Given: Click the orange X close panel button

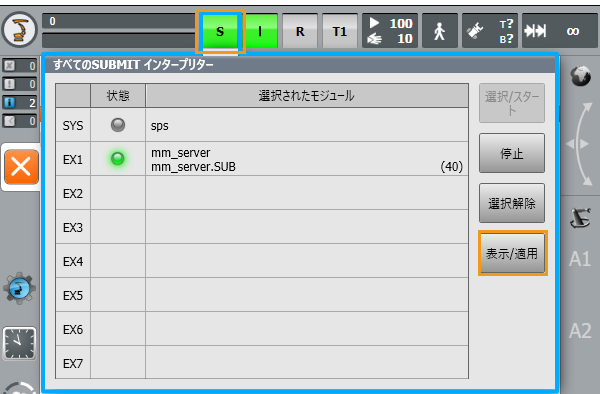Looking at the screenshot, I should click(21, 167).
